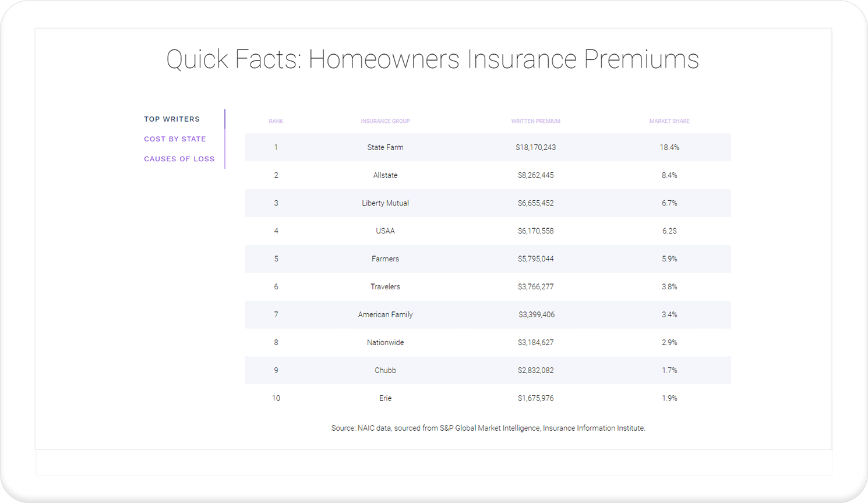Click the Allstate insurance group cell
The image size is (868, 503).
[385, 175]
